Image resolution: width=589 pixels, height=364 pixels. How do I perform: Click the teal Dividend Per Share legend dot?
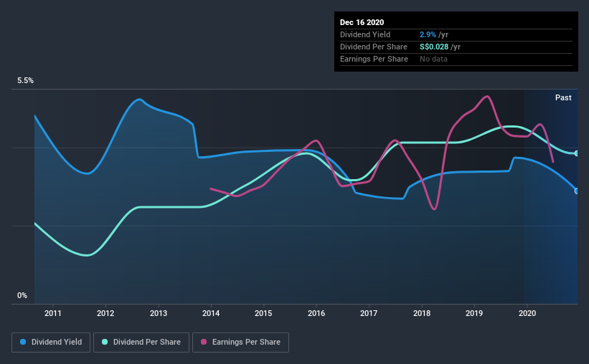[105, 342]
